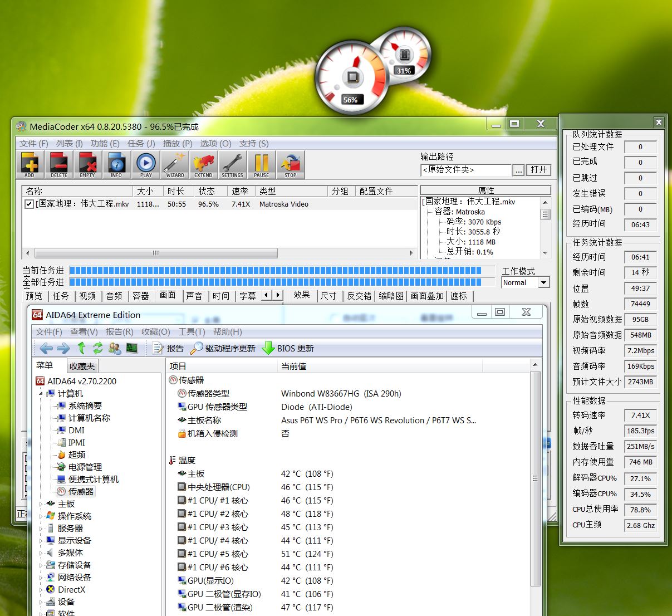Click the 输出路径 原始文件夹 input field
672x616 pixels.
[x=466, y=170]
